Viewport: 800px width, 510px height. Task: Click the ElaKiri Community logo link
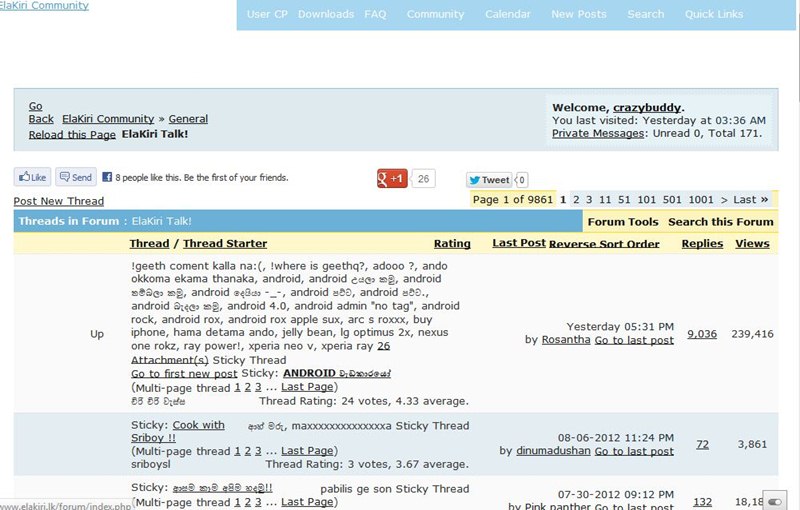[x=44, y=6]
